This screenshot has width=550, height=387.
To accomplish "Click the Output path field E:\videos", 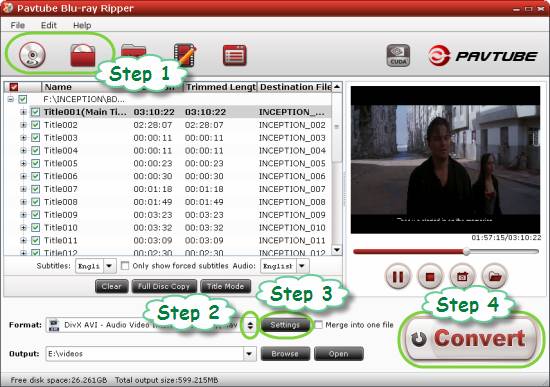I will 145,354.
